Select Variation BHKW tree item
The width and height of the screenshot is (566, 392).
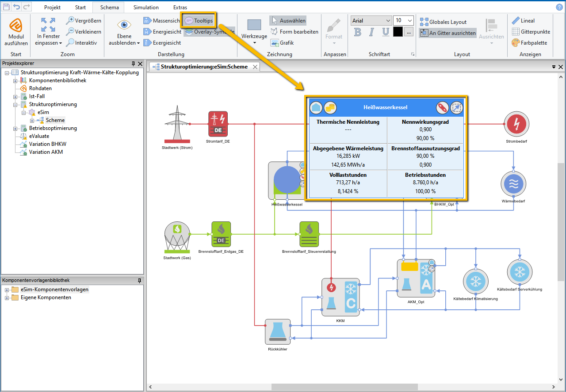48,144
